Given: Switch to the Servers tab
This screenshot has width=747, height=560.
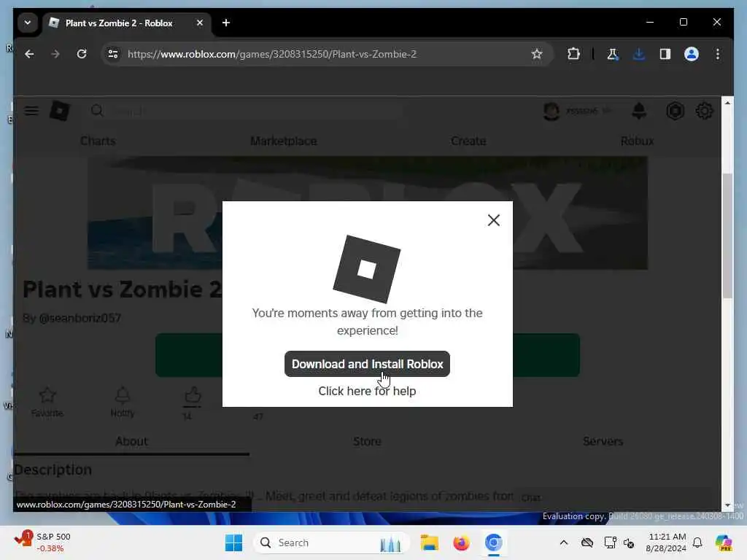Looking at the screenshot, I should tap(603, 441).
